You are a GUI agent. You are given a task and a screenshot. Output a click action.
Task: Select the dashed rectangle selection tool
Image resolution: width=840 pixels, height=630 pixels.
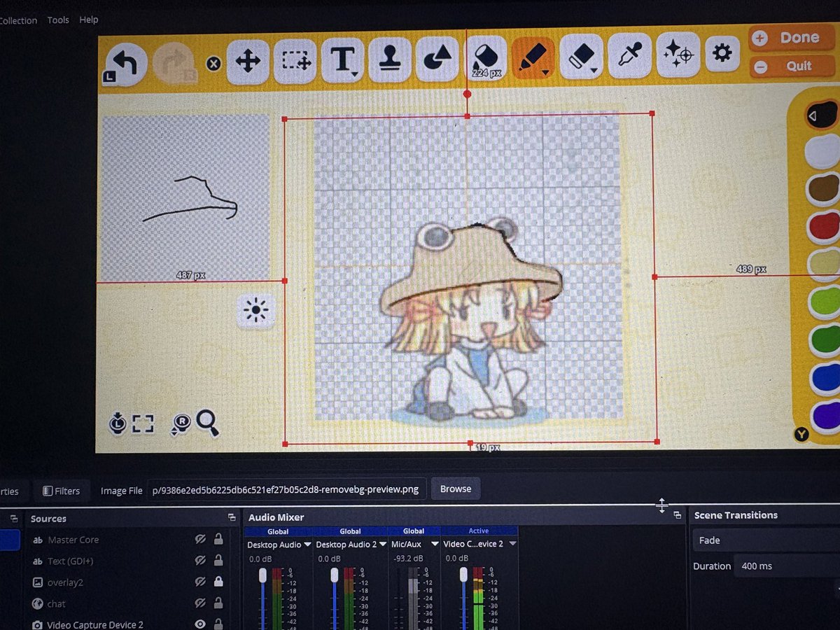295,61
